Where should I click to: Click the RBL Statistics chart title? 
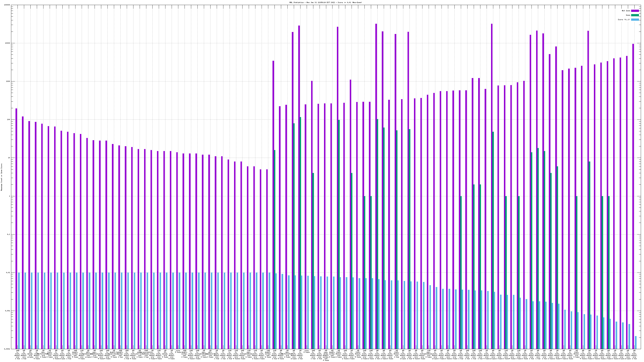pos(325,2)
